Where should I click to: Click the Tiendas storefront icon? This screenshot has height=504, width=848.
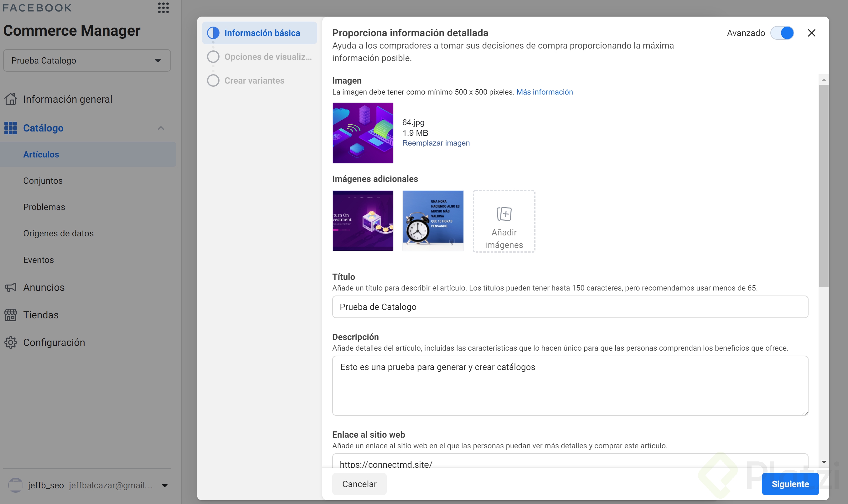[11, 315]
